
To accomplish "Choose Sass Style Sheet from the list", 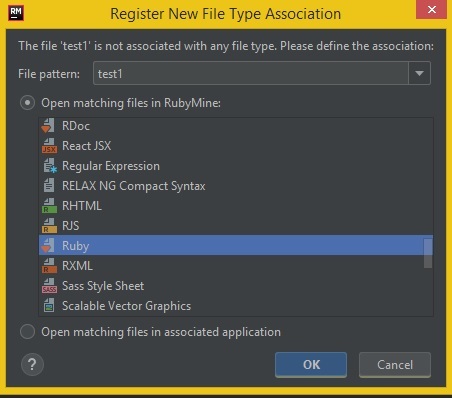I will [x=236, y=286].
